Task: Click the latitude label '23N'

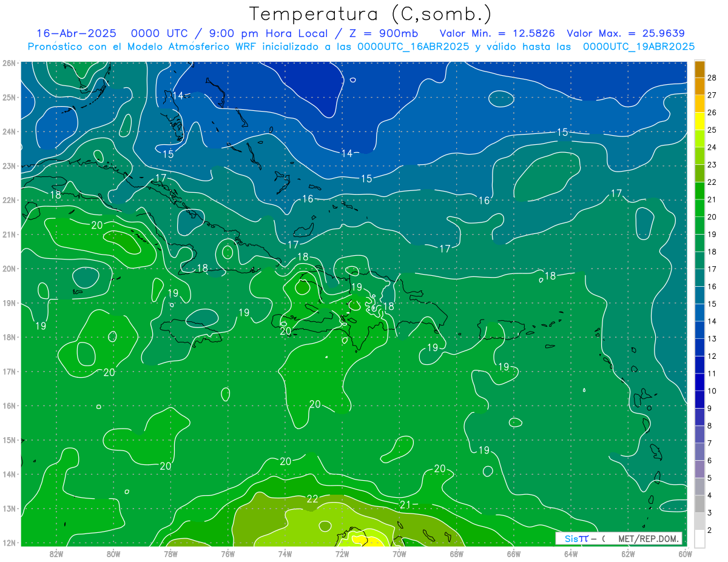Action: click(8, 166)
